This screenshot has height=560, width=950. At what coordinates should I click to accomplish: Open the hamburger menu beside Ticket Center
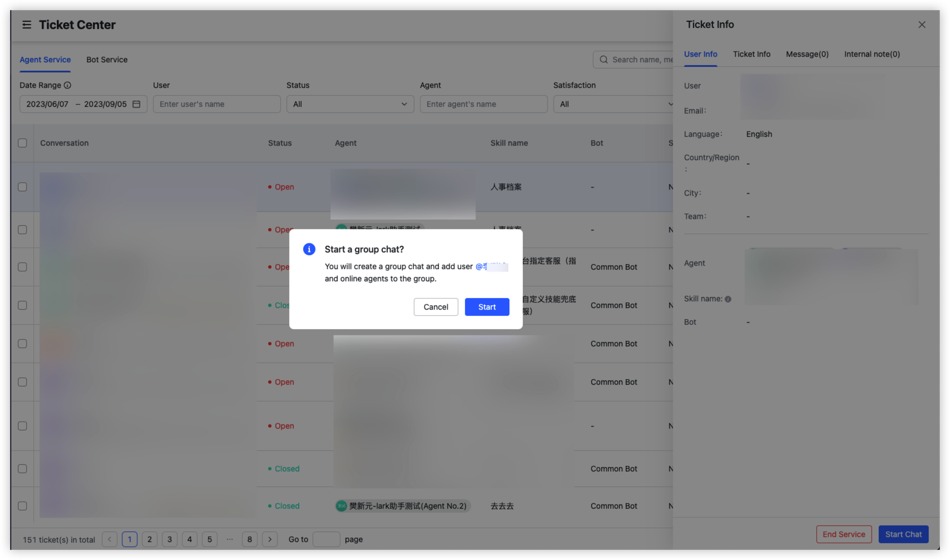(27, 25)
